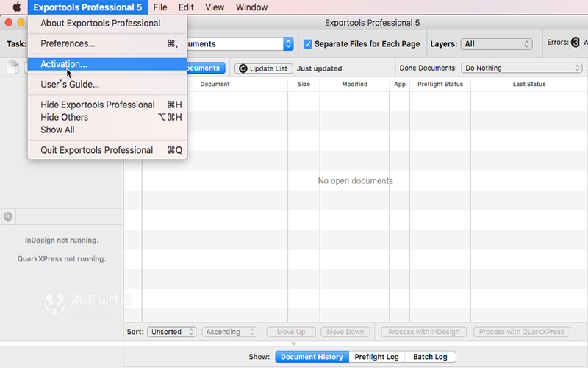Click the Move Up button
The width and height of the screenshot is (588, 368).
click(291, 332)
